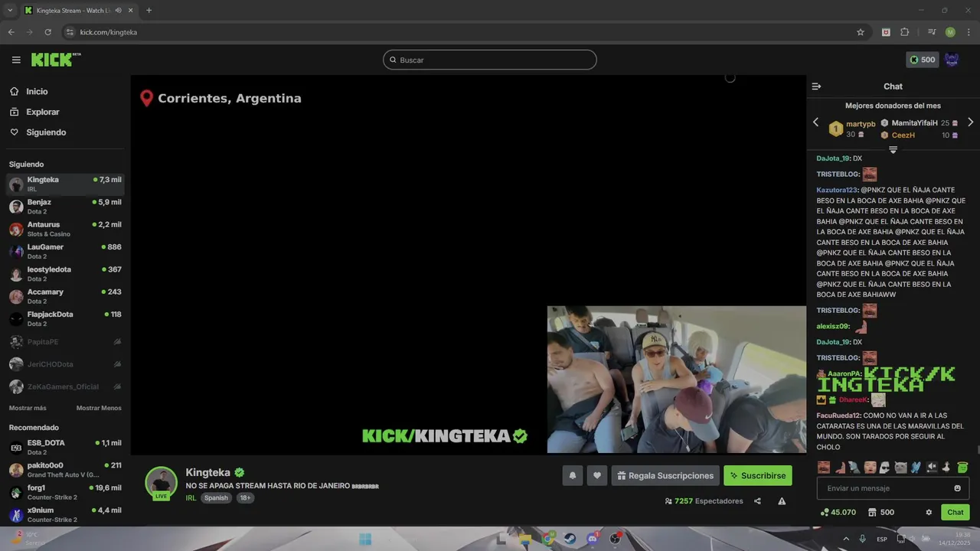The height and width of the screenshot is (551, 980).
Task: Click the Kingteka streamer avatar with LIVE badge
Action: 162,483
